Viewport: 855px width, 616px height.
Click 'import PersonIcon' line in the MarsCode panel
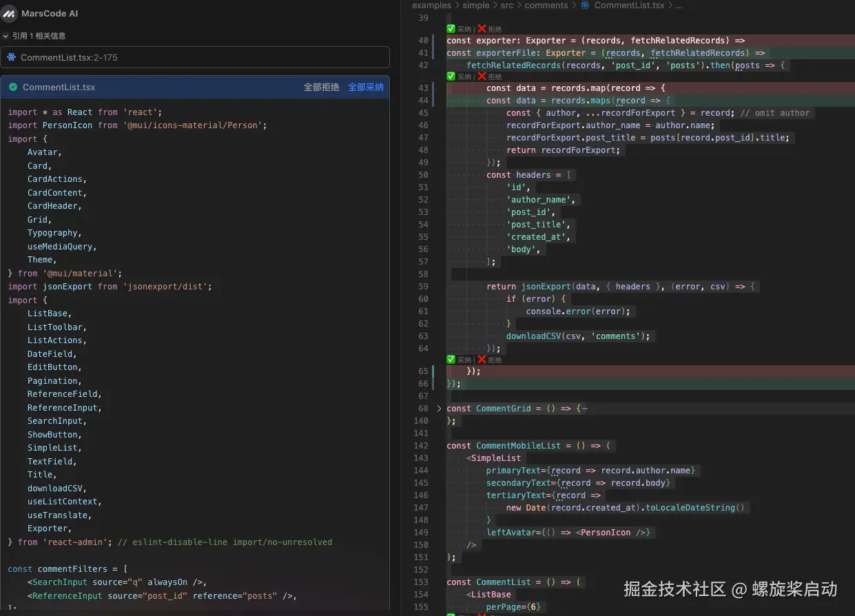tap(137, 125)
